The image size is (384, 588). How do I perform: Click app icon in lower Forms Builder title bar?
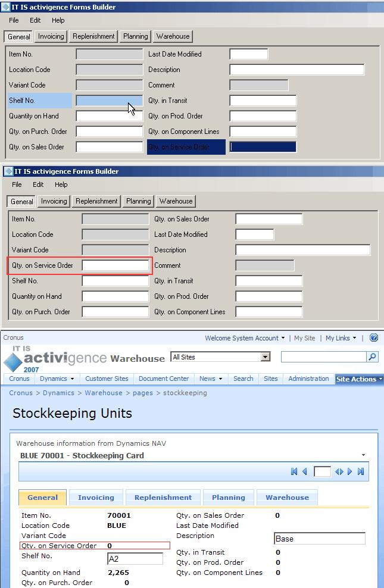coord(8,171)
